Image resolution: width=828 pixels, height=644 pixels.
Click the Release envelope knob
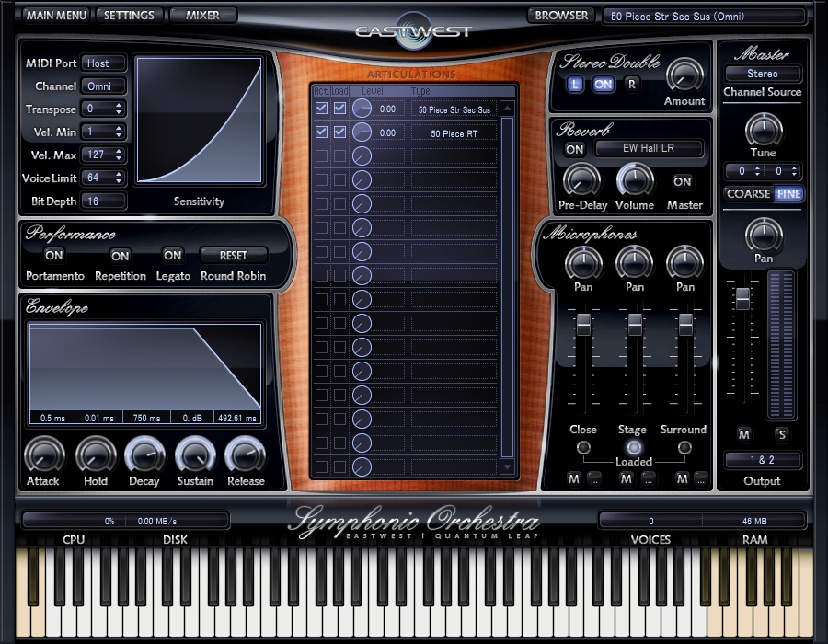tap(245, 454)
